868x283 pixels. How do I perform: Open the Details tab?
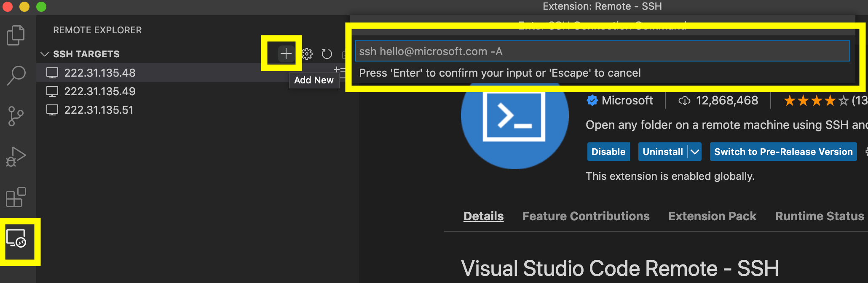(x=483, y=216)
